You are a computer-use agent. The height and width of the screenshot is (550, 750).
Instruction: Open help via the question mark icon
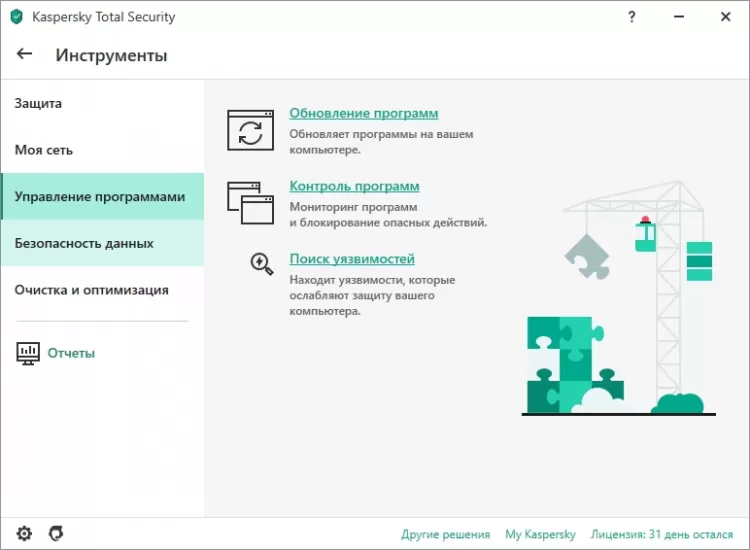632,17
